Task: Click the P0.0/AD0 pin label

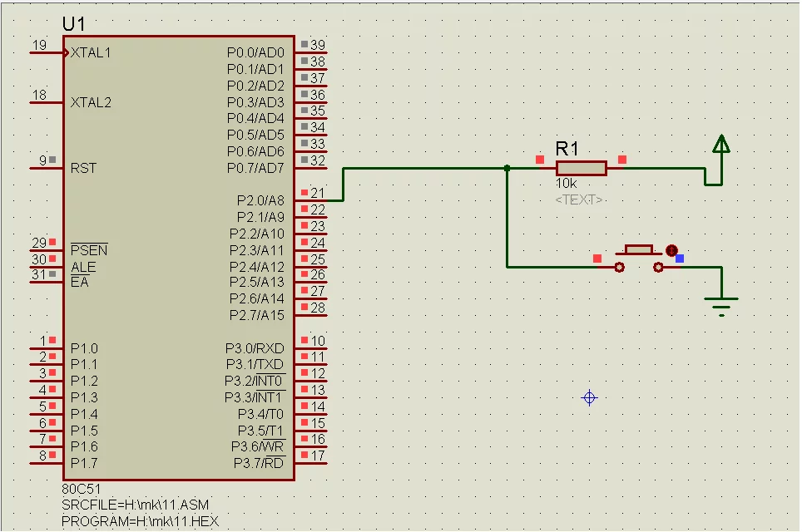Action: 255,52
